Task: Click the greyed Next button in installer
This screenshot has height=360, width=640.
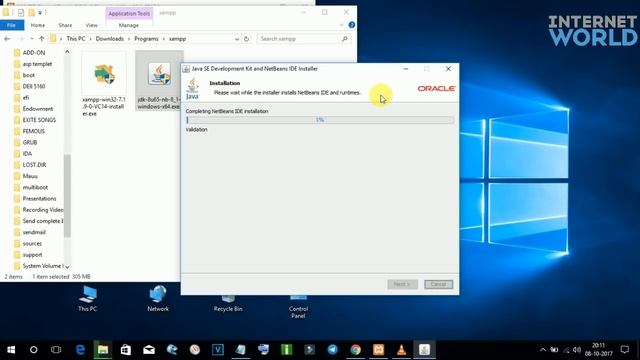Action: 402,284
